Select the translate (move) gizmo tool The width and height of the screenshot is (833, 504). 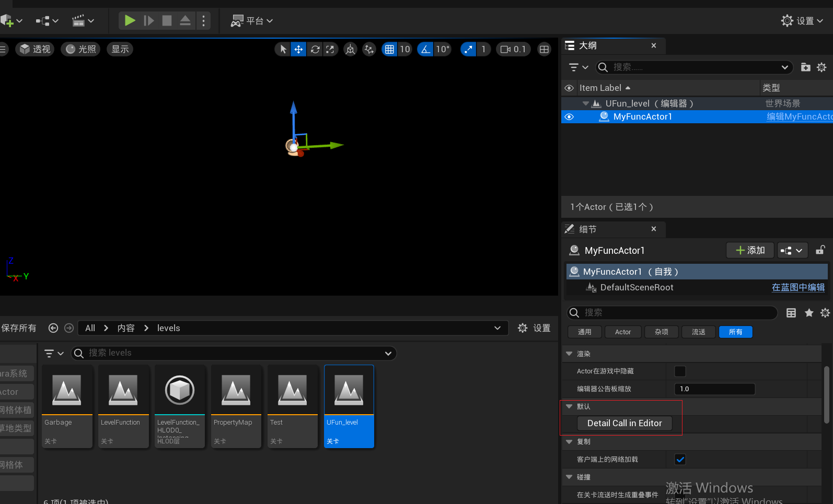(x=298, y=49)
